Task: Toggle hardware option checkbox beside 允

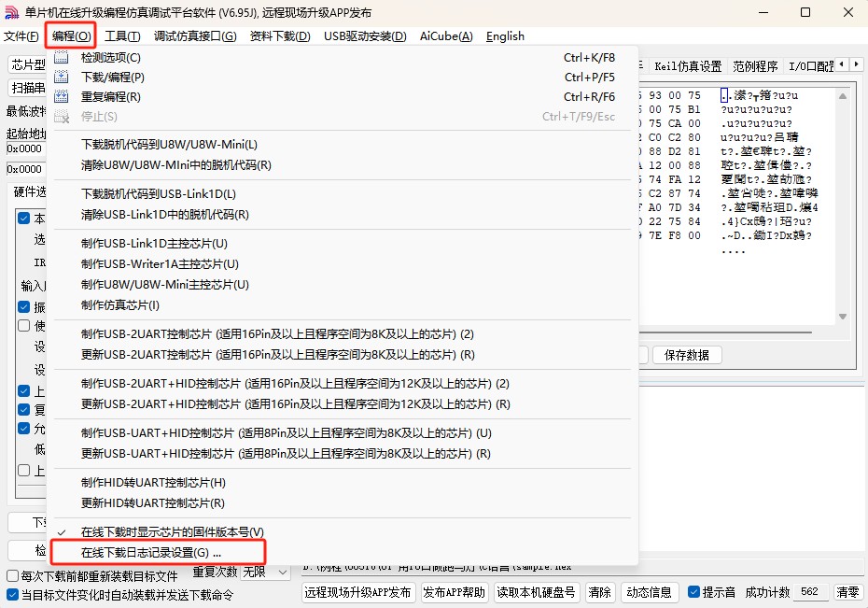Action: click(x=24, y=428)
